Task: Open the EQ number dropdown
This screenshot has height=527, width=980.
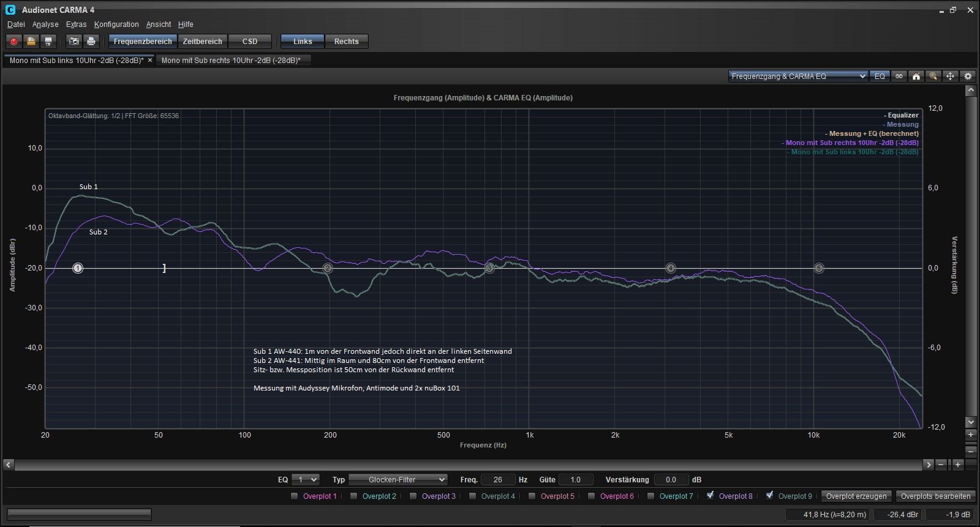Action: pos(305,480)
